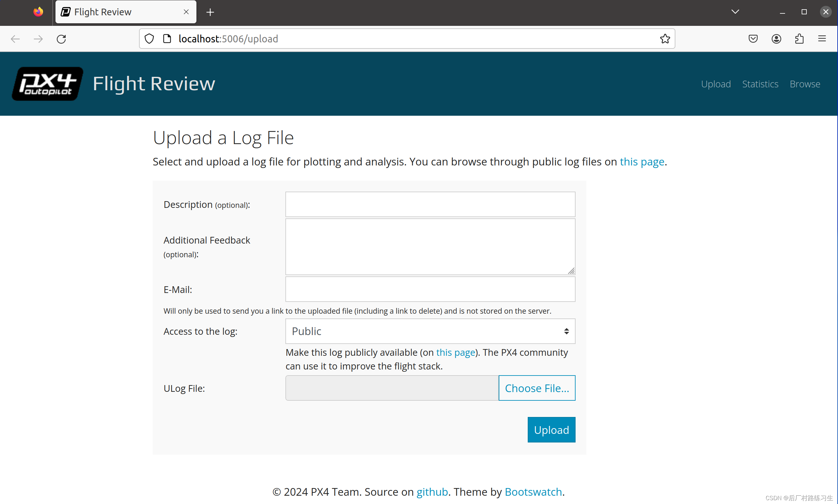
Task: Click the PX4 Autopilot logo icon
Action: point(48,84)
